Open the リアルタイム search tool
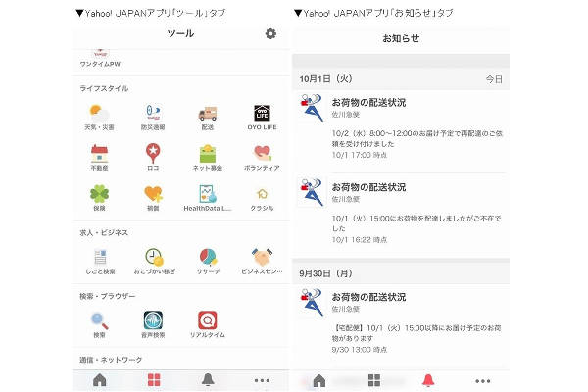588x392 pixels. [208, 324]
